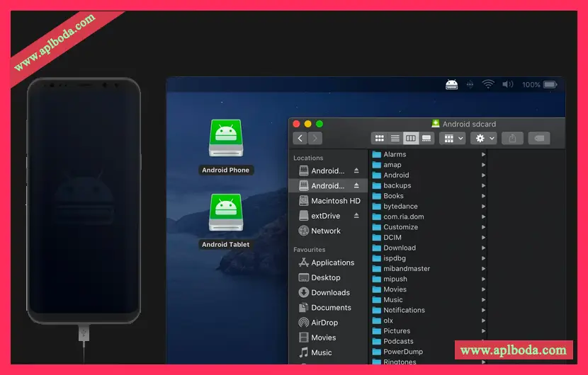
Task: Open the group-by arrangement dropdown
Action: [x=453, y=138]
